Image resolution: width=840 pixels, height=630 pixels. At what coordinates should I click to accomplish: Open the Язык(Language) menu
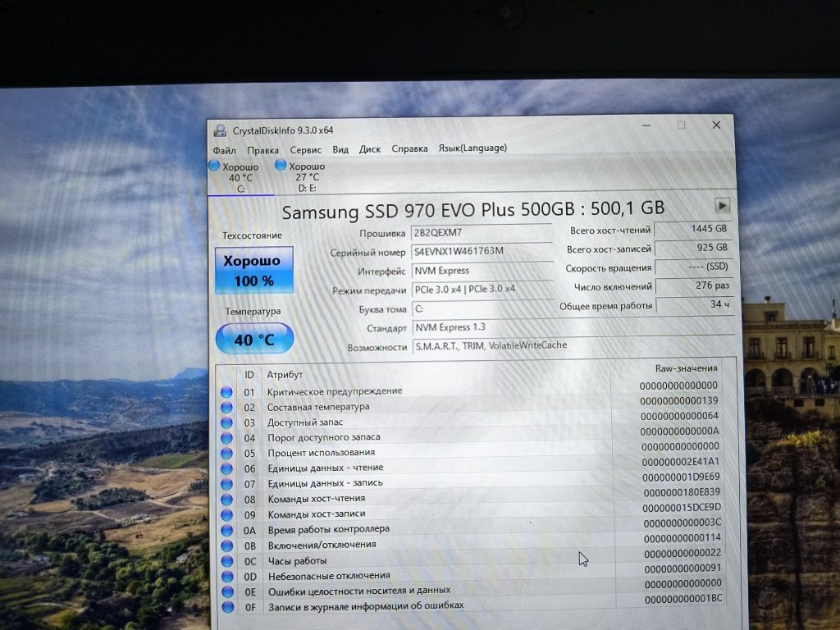(472, 148)
